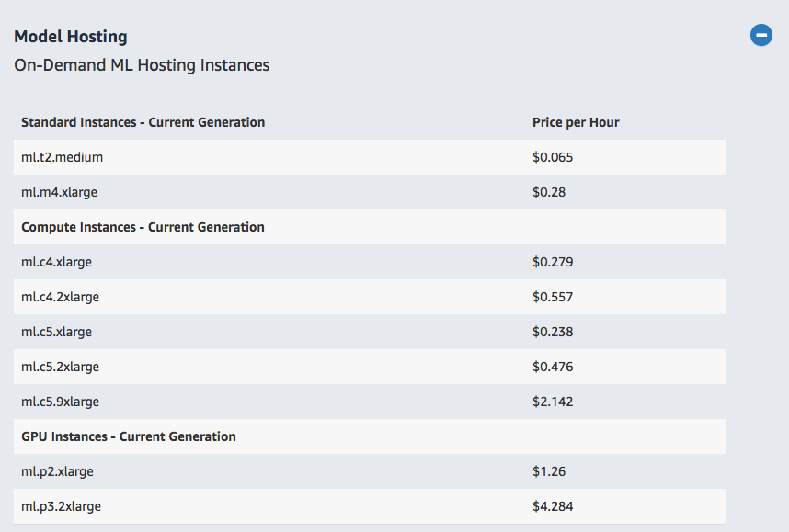Click the $0.065 price value
789x532 pixels.
click(x=553, y=157)
